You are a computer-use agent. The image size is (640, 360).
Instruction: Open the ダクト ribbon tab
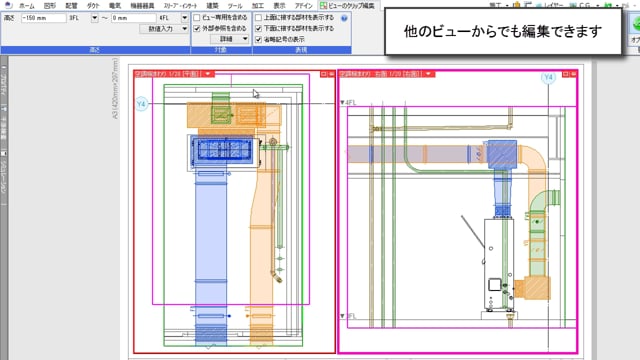click(93, 6)
